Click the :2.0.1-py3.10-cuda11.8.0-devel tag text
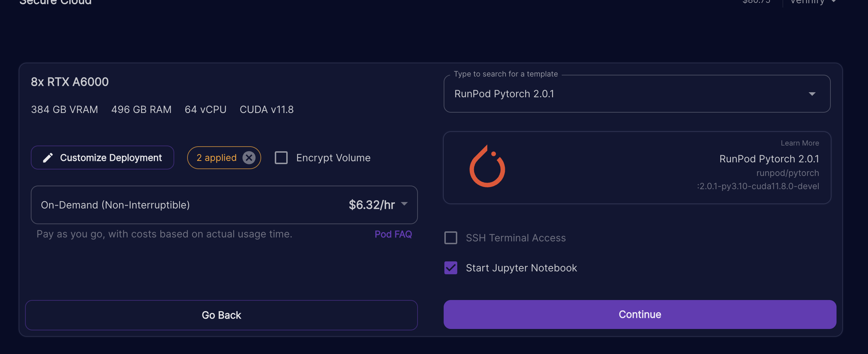 pyautogui.click(x=758, y=186)
